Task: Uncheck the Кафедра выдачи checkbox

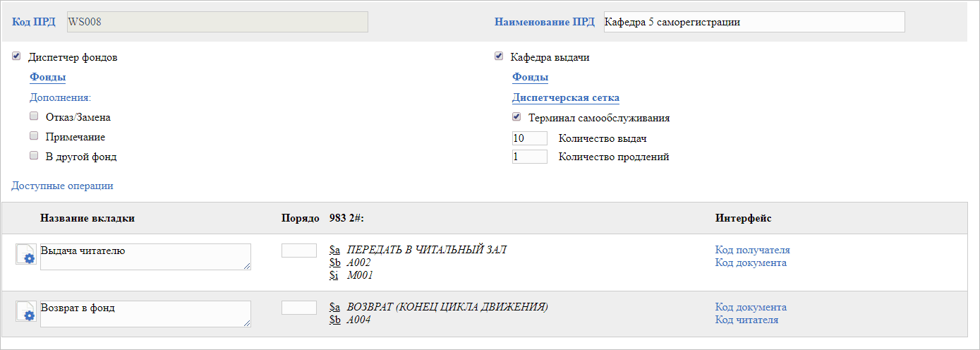Action: pos(499,56)
